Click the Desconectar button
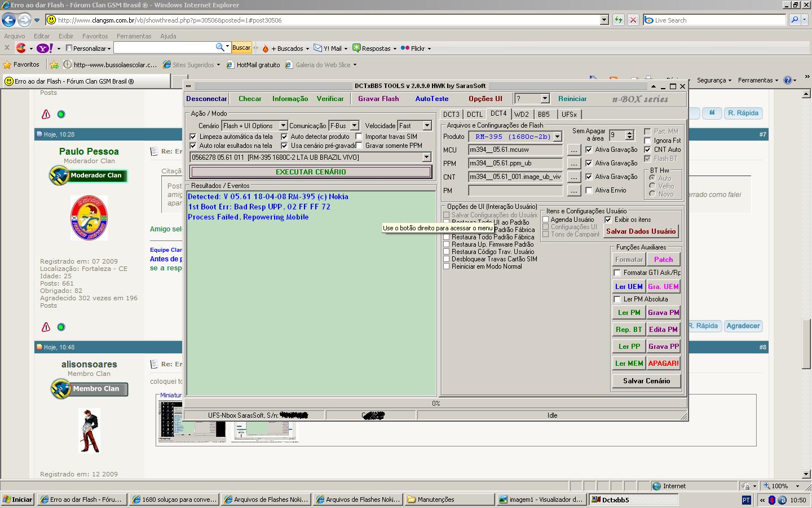812x508 pixels. tap(206, 99)
